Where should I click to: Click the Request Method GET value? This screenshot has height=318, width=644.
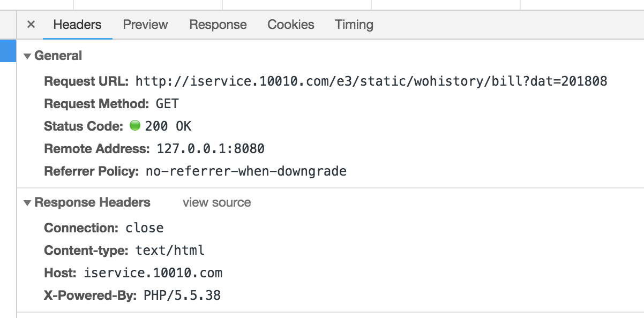(x=167, y=104)
